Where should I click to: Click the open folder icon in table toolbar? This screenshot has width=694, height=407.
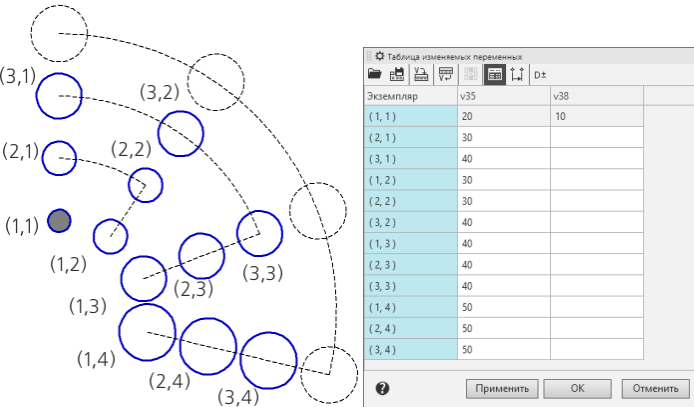pos(375,74)
